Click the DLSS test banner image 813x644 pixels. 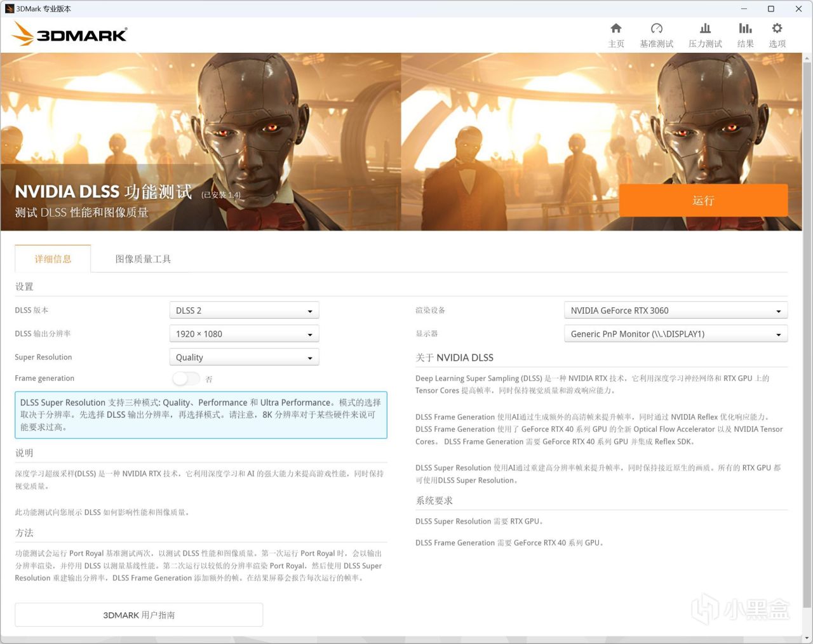click(x=401, y=142)
